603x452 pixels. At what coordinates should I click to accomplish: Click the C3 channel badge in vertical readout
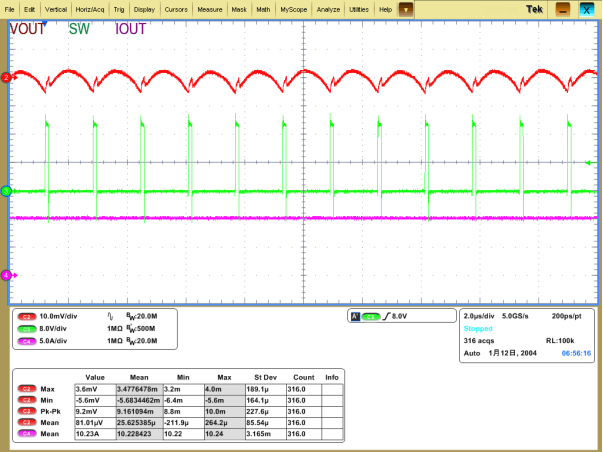click(x=27, y=327)
